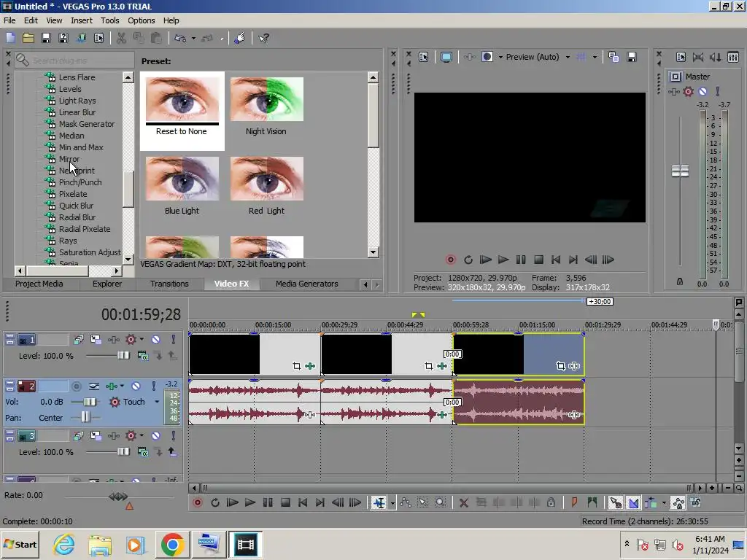Switch to the Transitions tab

coord(169,284)
